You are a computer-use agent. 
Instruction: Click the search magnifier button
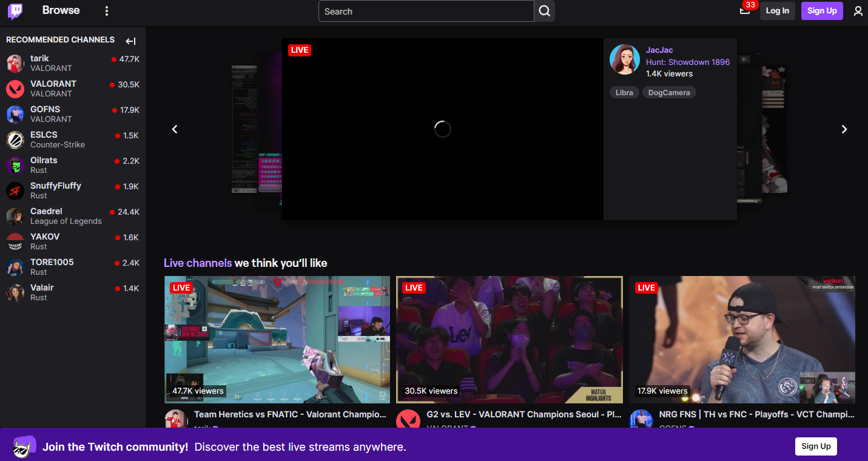pyautogui.click(x=545, y=11)
